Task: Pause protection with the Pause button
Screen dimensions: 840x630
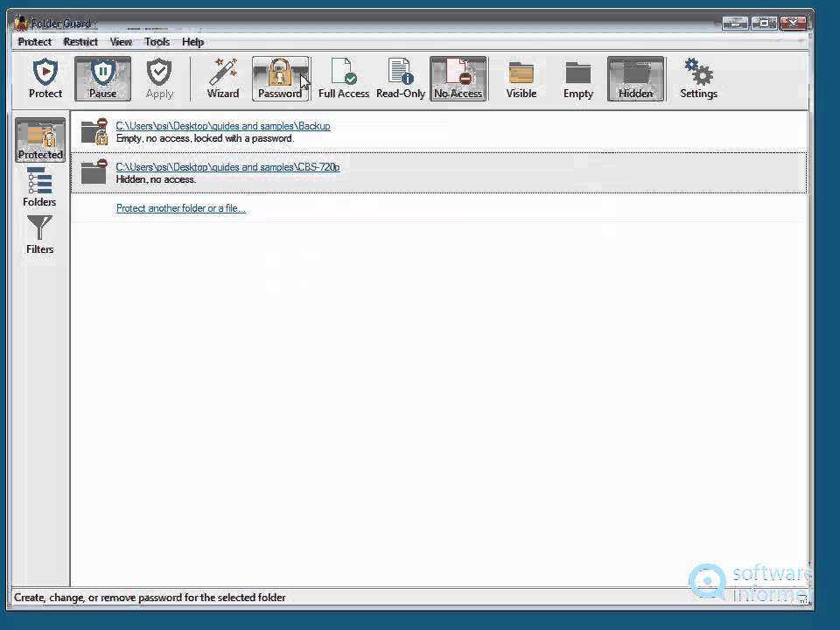Action: 102,79
